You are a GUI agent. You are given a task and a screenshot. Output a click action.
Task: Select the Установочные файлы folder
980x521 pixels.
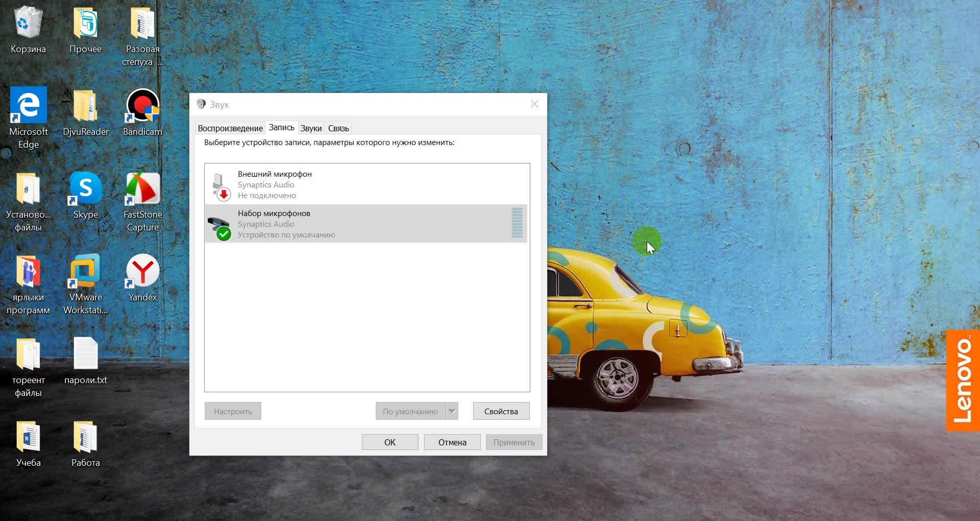pyautogui.click(x=28, y=188)
